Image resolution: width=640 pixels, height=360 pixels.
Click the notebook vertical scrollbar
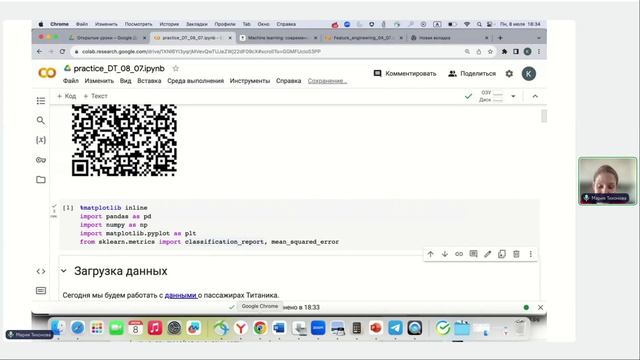[544, 116]
